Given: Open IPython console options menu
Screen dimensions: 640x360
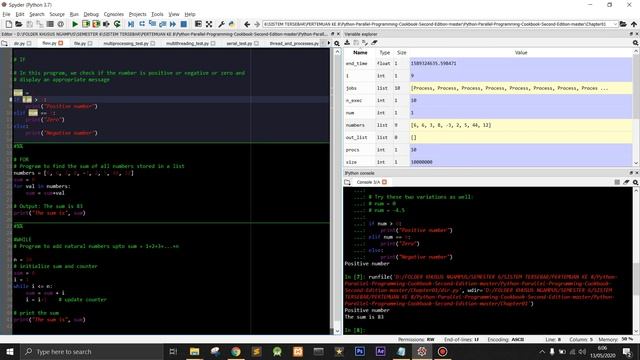Looking at the screenshot, I should 636,182.
